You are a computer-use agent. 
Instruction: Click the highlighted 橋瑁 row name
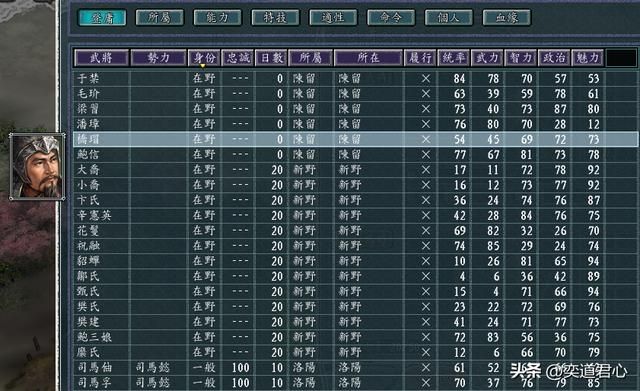point(88,140)
